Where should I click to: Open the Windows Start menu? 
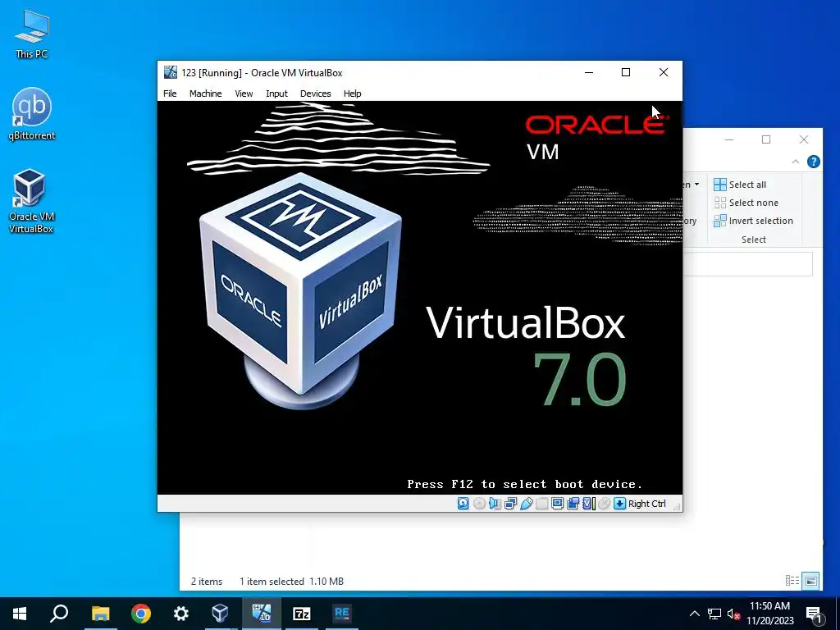20,614
